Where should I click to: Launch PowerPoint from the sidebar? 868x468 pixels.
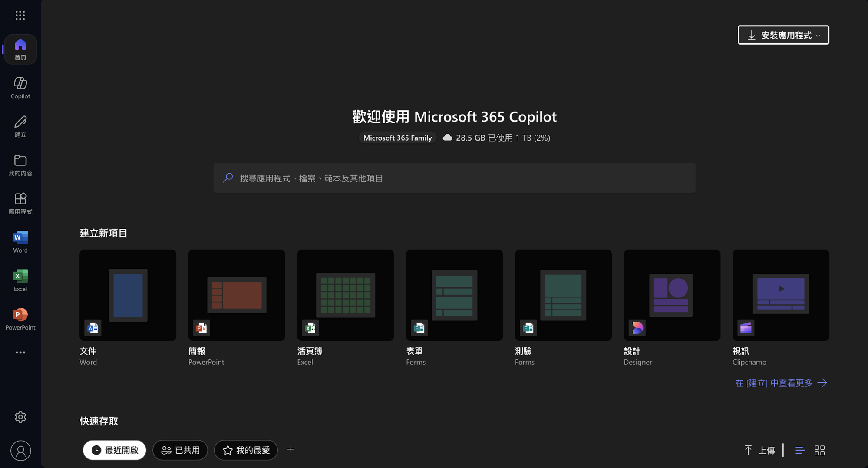pyautogui.click(x=20, y=319)
